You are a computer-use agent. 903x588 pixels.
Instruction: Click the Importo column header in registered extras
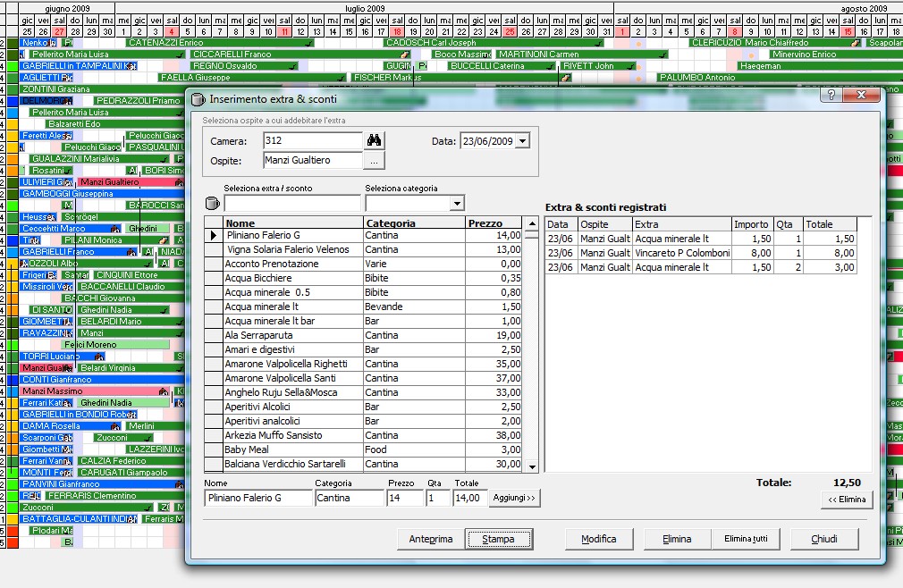click(x=752, y=224)
